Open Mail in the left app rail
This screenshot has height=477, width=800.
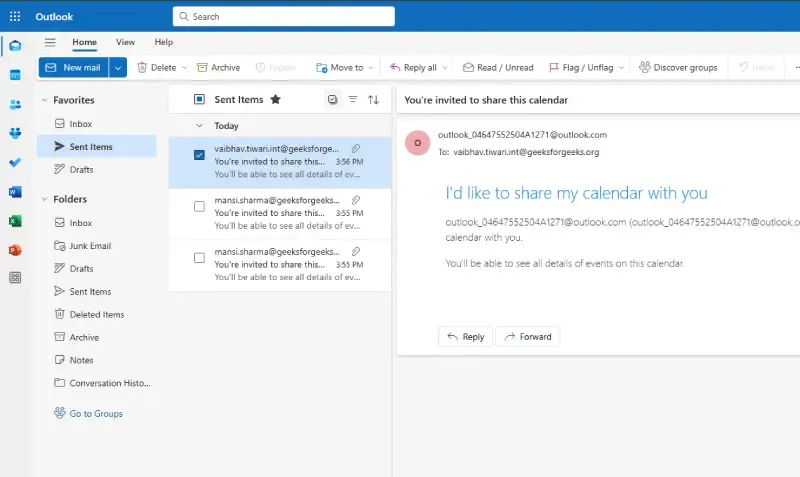pyautogui.click(x=15, y=46)
